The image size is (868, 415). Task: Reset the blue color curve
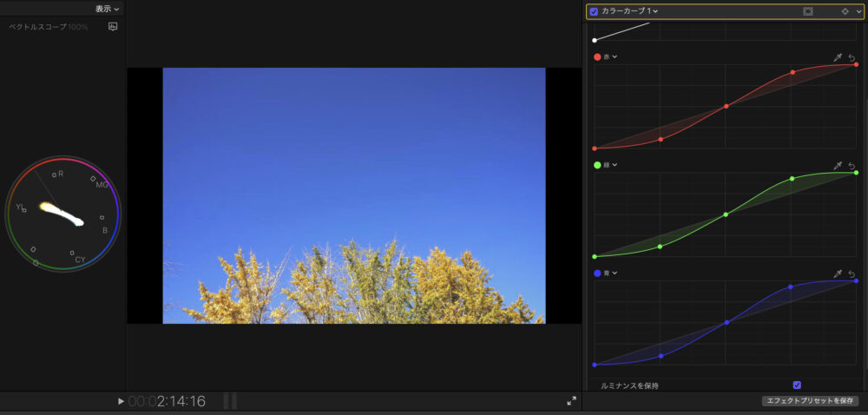(852, 273)
